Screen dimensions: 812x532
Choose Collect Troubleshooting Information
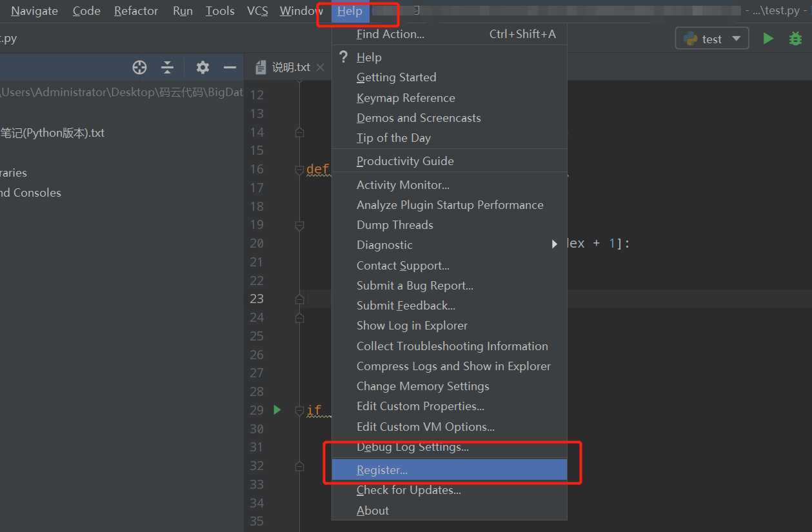click(450, 346)
